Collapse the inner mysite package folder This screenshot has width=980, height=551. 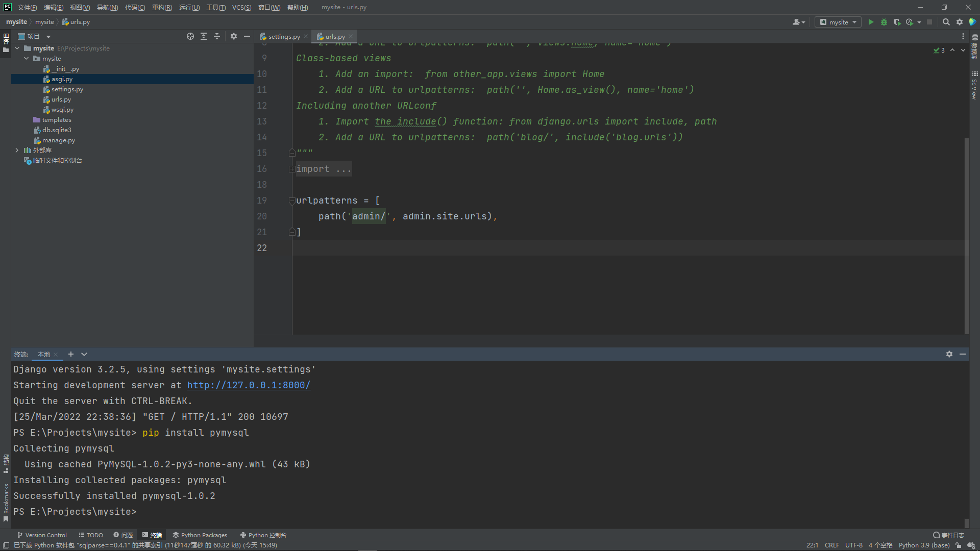(27, 58)
